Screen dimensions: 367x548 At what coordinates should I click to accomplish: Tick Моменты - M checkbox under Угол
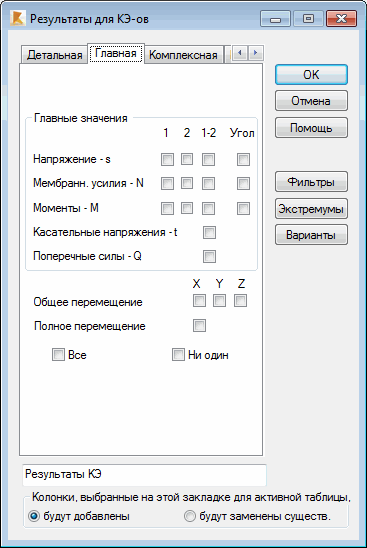coord(243,208)
